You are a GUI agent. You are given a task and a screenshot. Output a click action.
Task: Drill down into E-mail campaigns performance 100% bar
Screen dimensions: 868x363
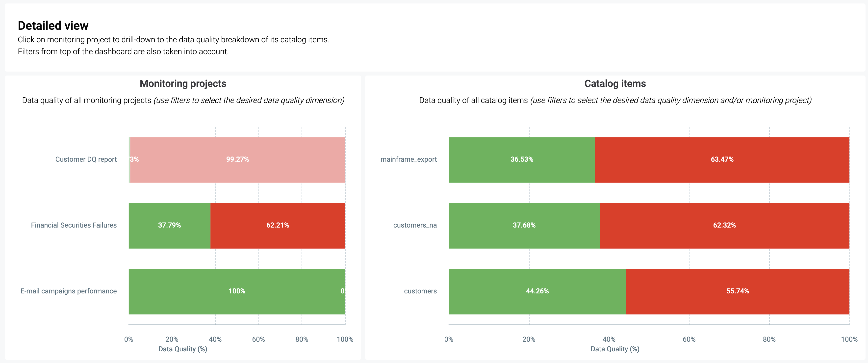coord(236,291)
